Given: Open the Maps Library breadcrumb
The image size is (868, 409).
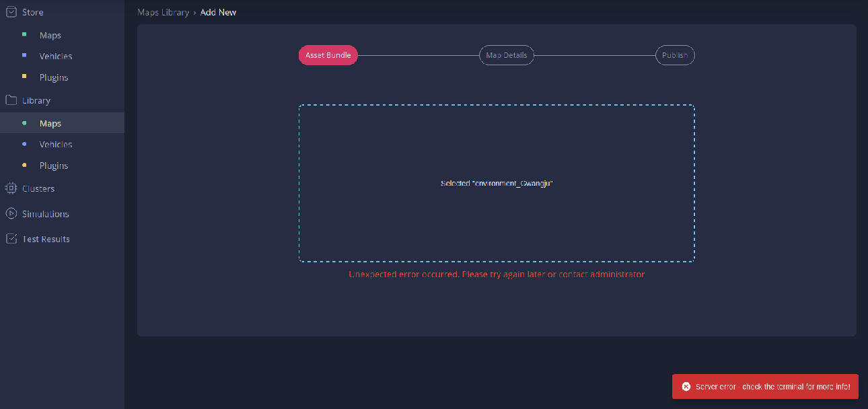Looking at the screenshot, I should coord(163,11).
